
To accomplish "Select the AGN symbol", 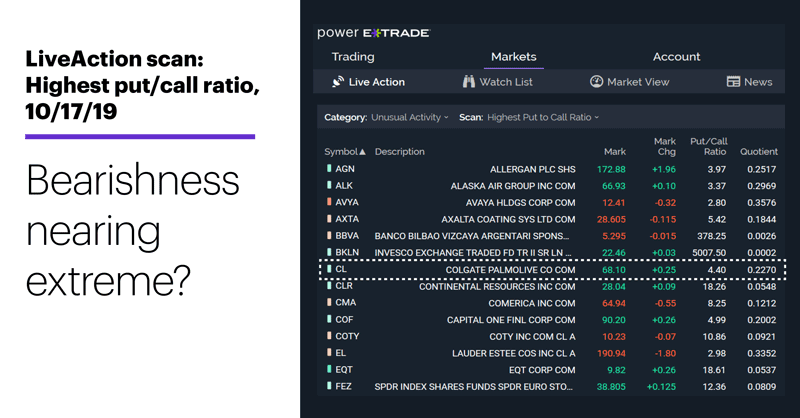I will point(345,168).
